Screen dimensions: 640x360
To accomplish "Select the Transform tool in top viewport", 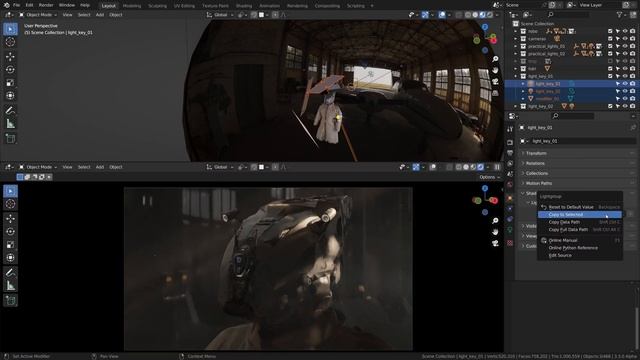I will click(10, 96).
